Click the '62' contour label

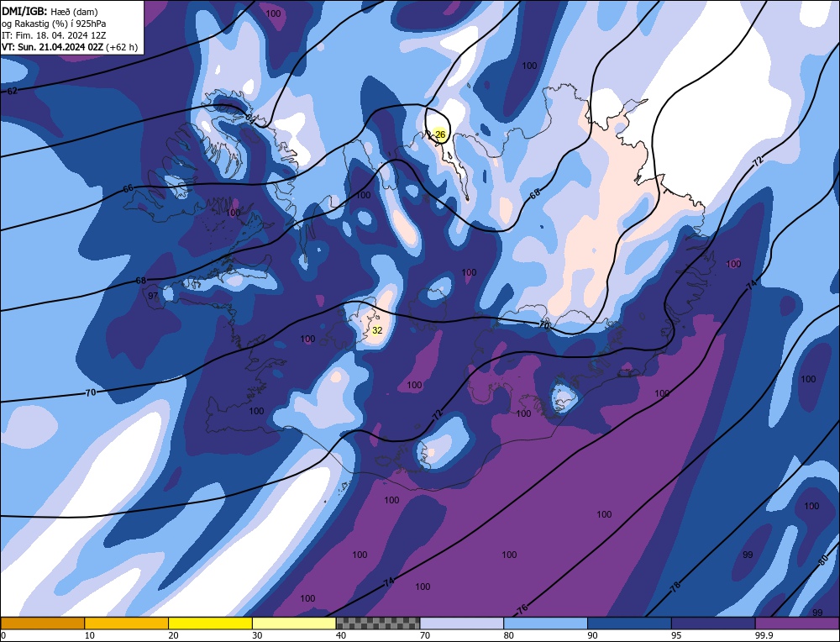[13, 91]
